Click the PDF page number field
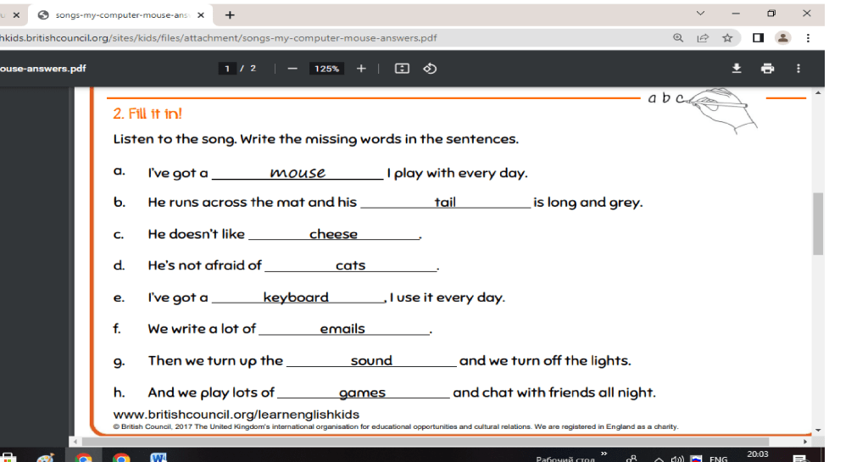Screen dimensions: 868x462 [x=227, y=69]
